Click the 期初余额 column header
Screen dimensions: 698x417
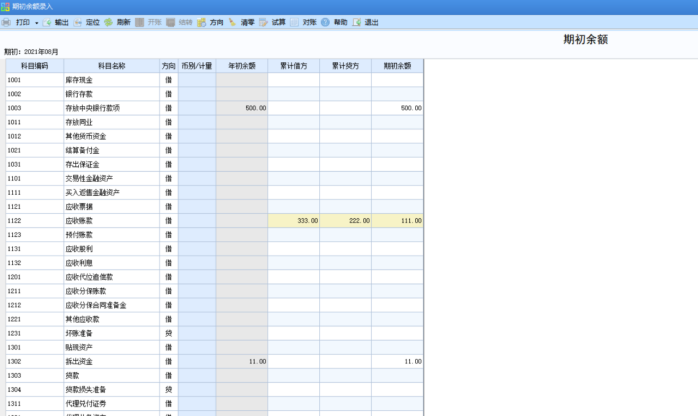coord(397,65)
